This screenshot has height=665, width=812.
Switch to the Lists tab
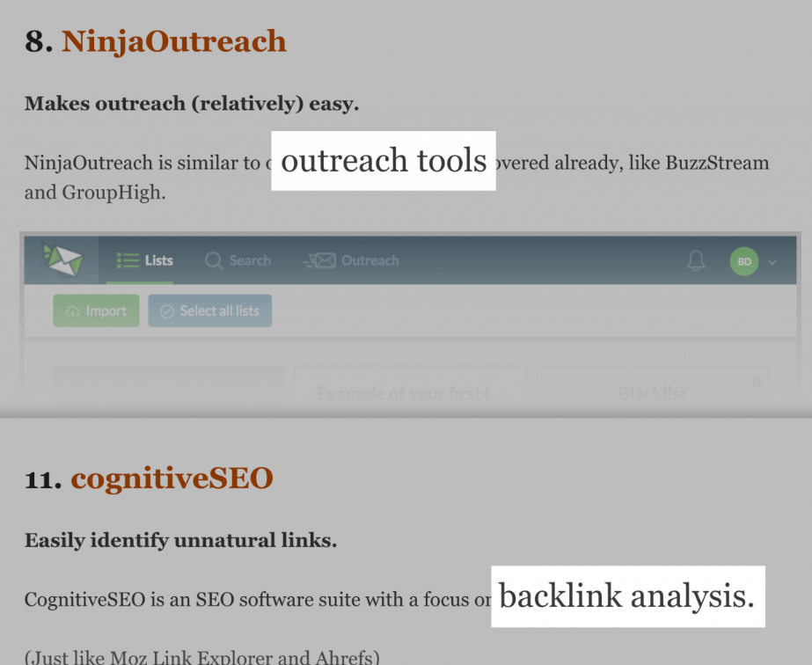[144, 260]
